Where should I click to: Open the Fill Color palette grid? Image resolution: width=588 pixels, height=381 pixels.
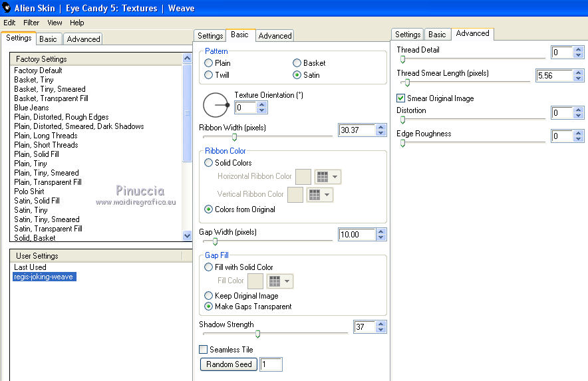click(275, 281)
